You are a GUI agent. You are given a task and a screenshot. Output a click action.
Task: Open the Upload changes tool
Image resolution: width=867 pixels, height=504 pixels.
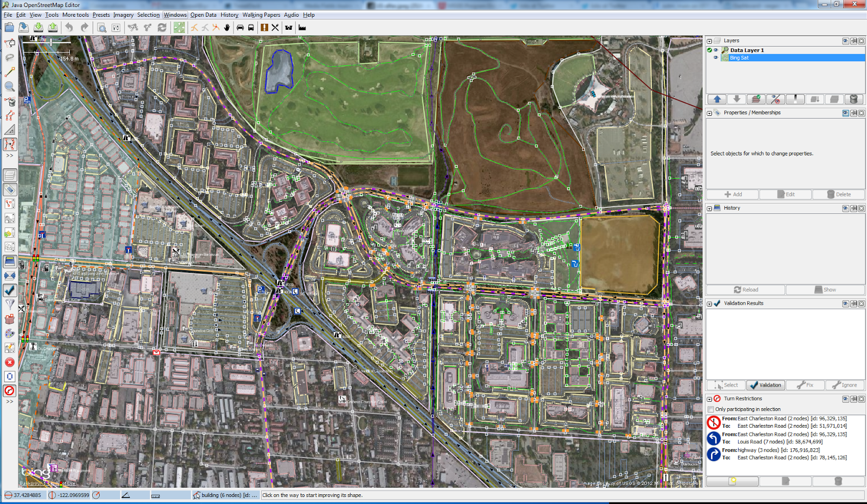[x=53, y=28]
